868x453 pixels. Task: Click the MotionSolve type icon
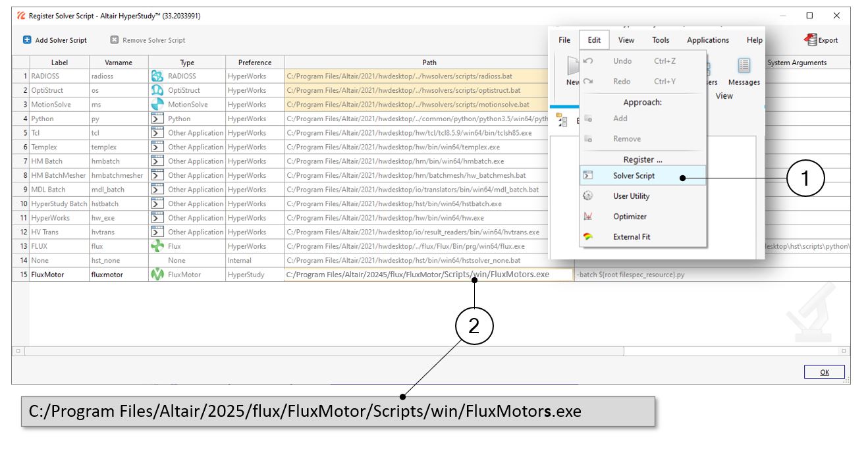click(157, 105)
